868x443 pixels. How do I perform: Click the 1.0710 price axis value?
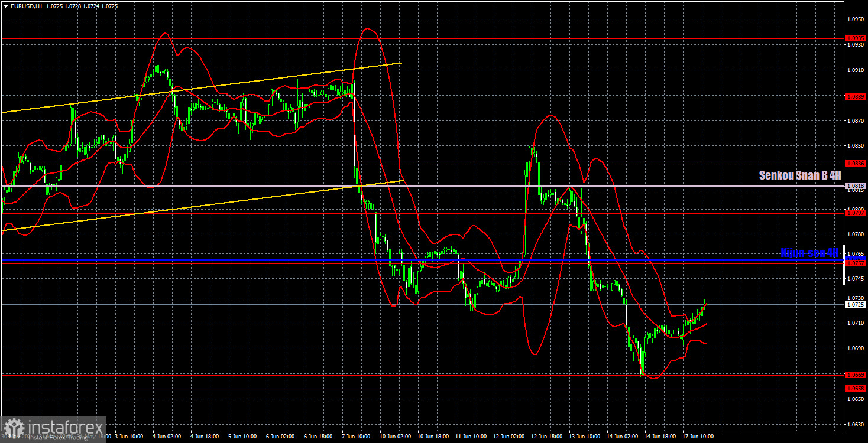855,323
